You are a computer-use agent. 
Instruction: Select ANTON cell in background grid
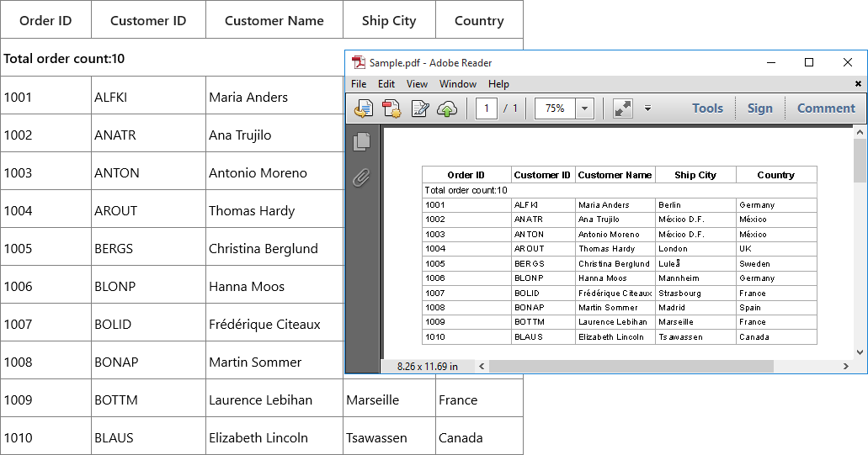(x=148, y=172)
